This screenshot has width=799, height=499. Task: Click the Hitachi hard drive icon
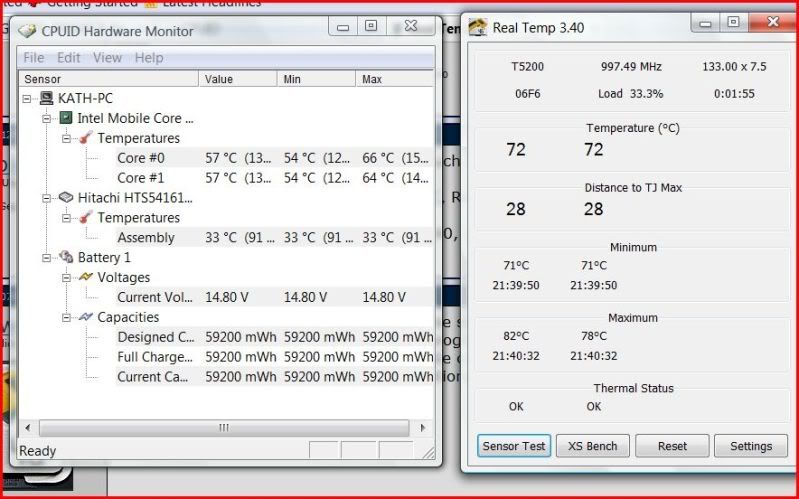tap(66, 197)
